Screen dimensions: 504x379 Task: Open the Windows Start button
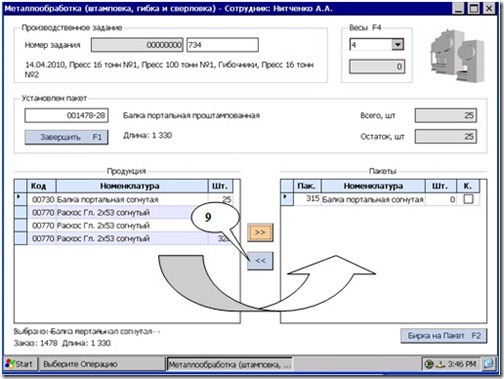[19, 364]
